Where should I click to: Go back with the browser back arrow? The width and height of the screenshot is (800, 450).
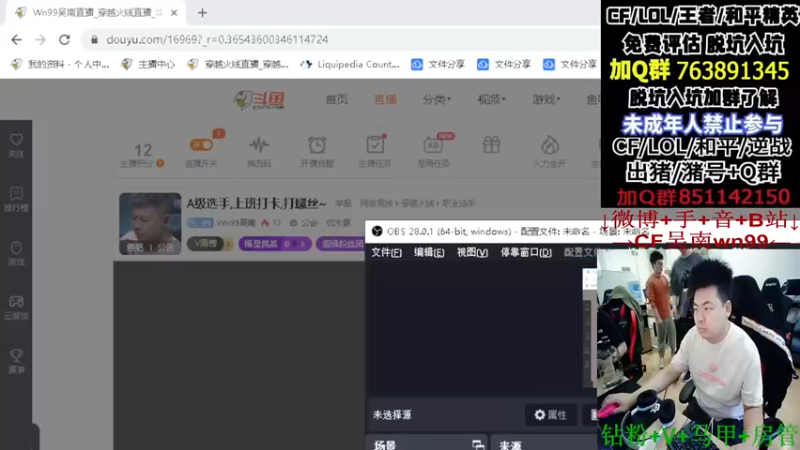pyautogui.click(x=16, y=40)
